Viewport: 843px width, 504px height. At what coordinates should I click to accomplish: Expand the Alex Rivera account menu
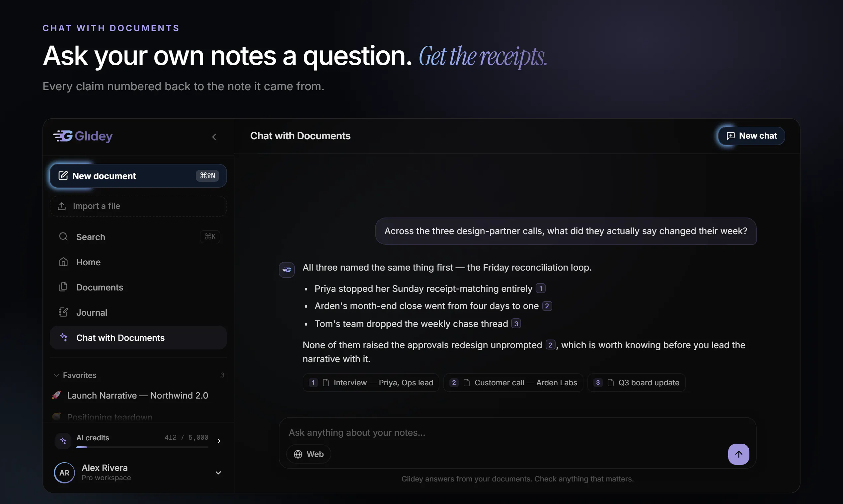pos(219,473)
